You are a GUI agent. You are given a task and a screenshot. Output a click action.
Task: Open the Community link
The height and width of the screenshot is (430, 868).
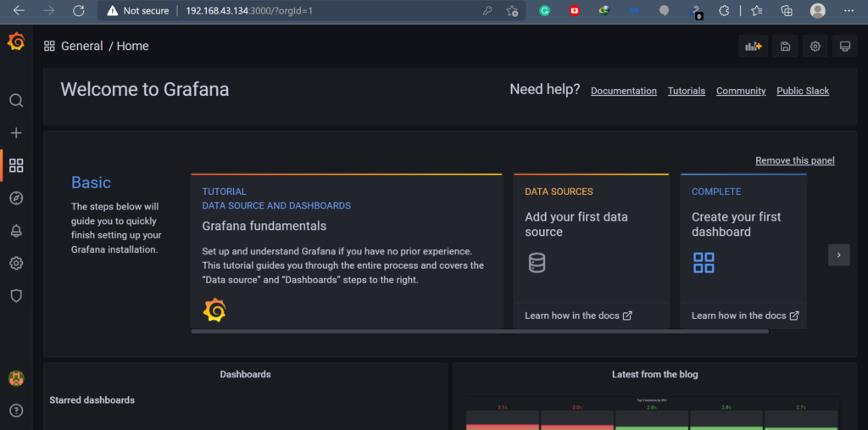[741, 91]
